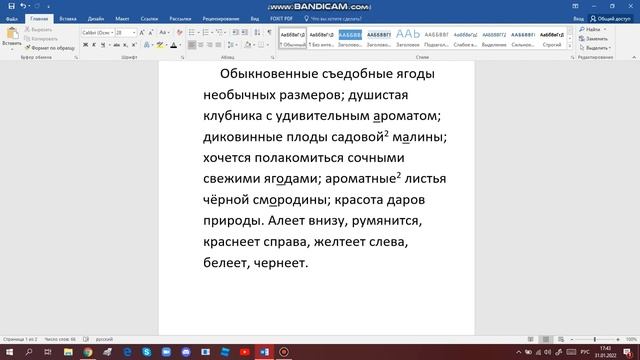The image size is (640, 360).
Task: Select the large Заголовок title style
Action: [408, 38]
